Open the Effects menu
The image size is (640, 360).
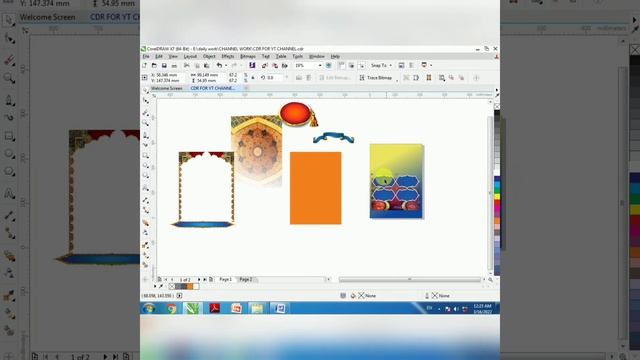point(228,56)
